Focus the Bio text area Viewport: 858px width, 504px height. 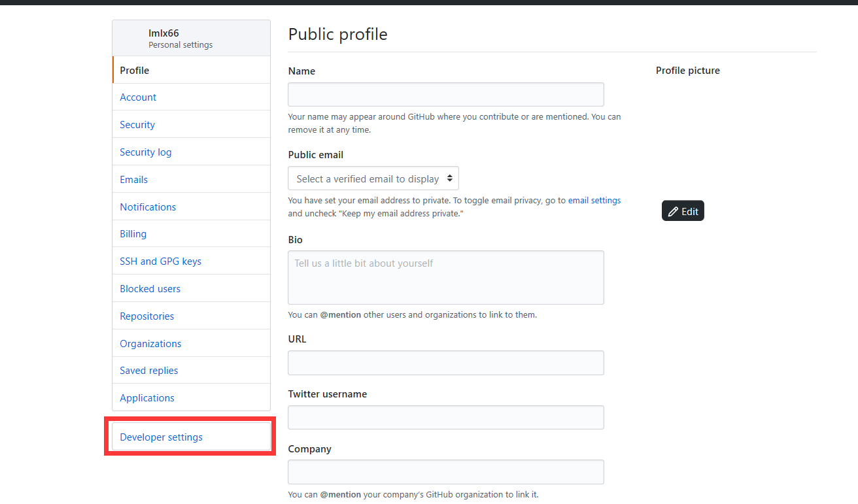coord(445,277)
